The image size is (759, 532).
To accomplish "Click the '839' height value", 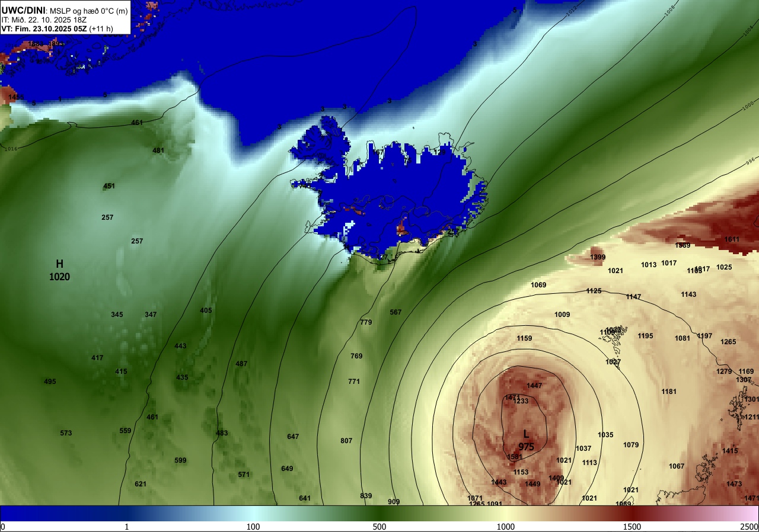I will (x=366, y=496).
